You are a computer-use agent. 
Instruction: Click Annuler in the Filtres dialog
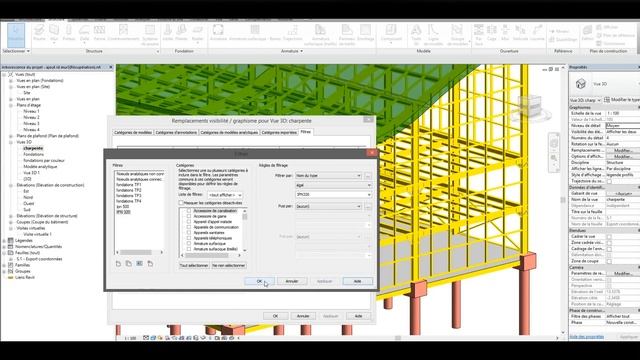coord(292,281)
